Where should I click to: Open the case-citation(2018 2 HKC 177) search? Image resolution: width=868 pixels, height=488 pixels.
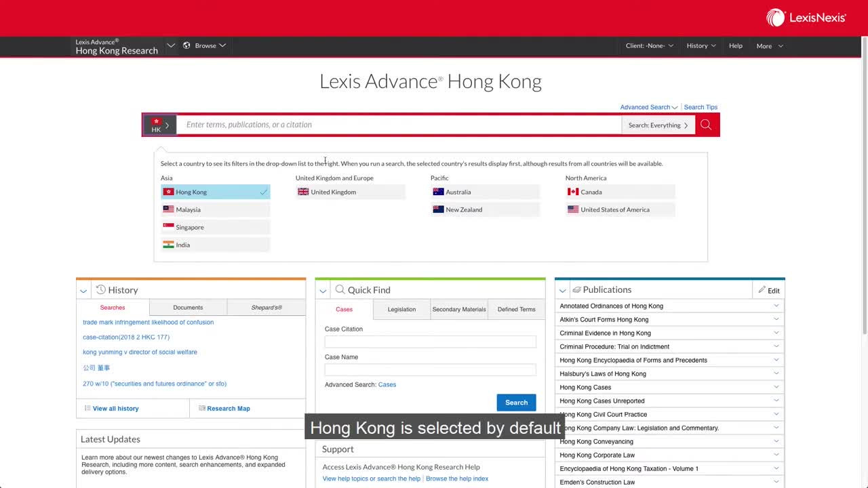[x=126, y=338]
